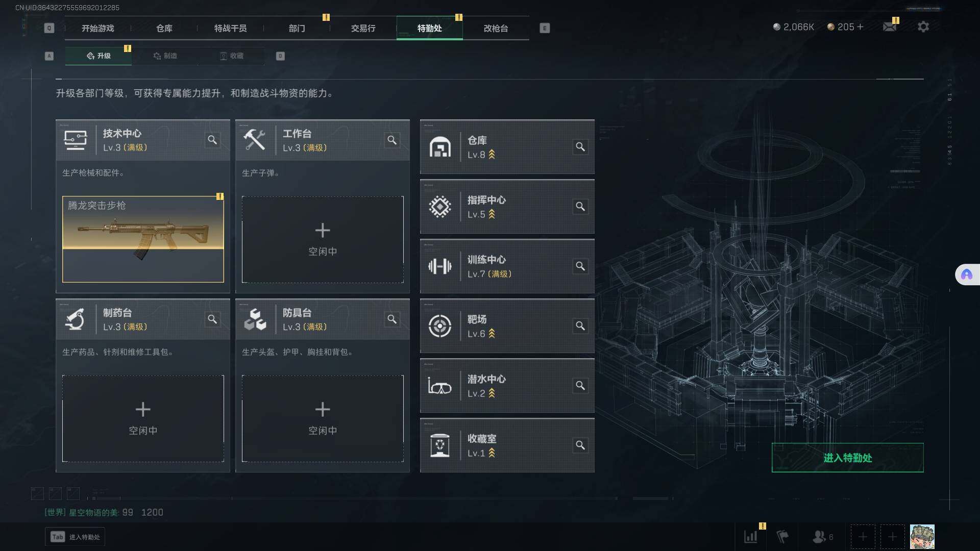Click the 靶场 target icon
Image resolution: width=980 pixels, height=551 pixels.
pyautogui.click(x=439, y=326)
